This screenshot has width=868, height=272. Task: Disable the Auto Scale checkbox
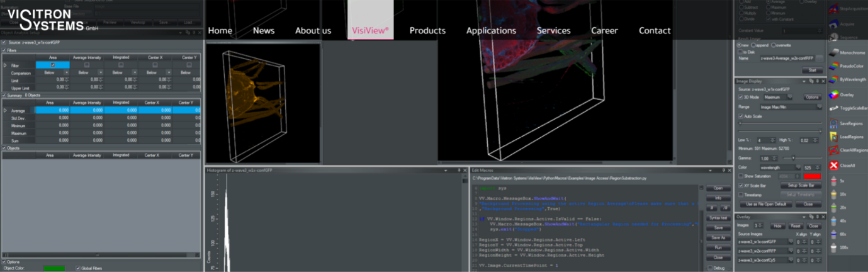pos(741,116)
